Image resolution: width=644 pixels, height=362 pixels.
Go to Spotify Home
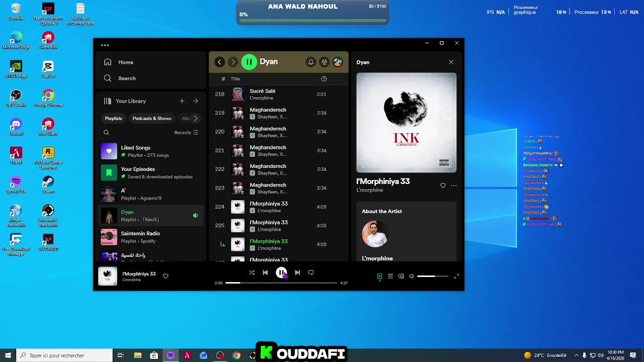119,62
